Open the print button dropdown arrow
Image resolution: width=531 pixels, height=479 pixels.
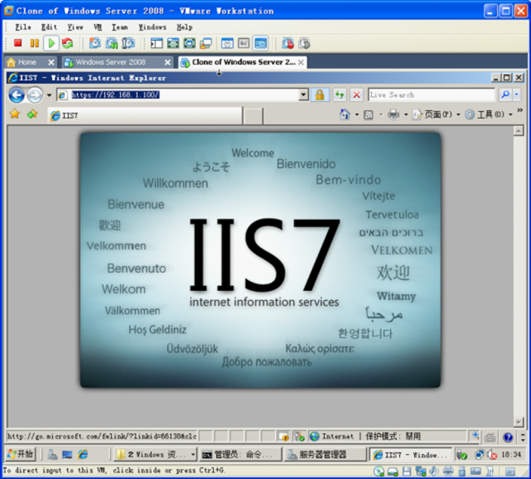(406, 115)
